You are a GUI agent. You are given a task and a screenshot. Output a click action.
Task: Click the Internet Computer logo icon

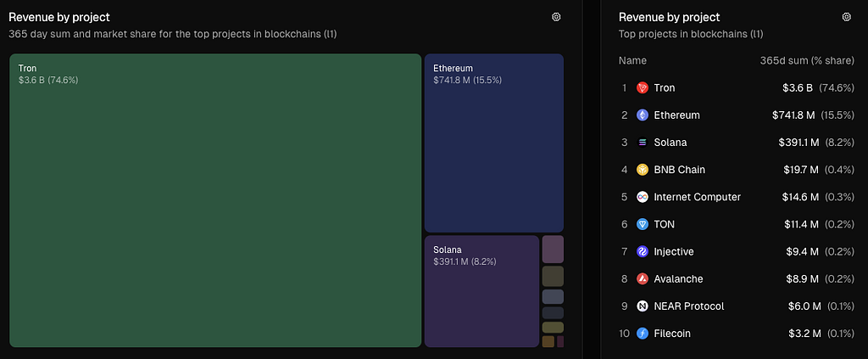(643, 197)
